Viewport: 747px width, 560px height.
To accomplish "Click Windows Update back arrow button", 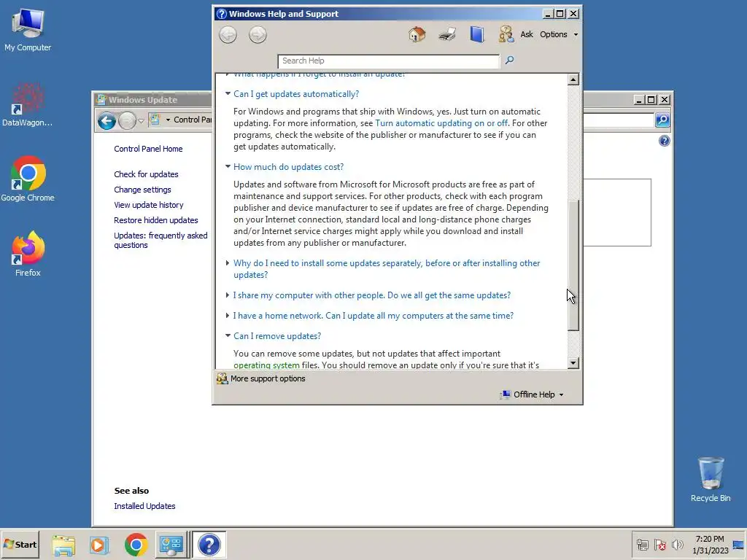I will click(107, 121).
